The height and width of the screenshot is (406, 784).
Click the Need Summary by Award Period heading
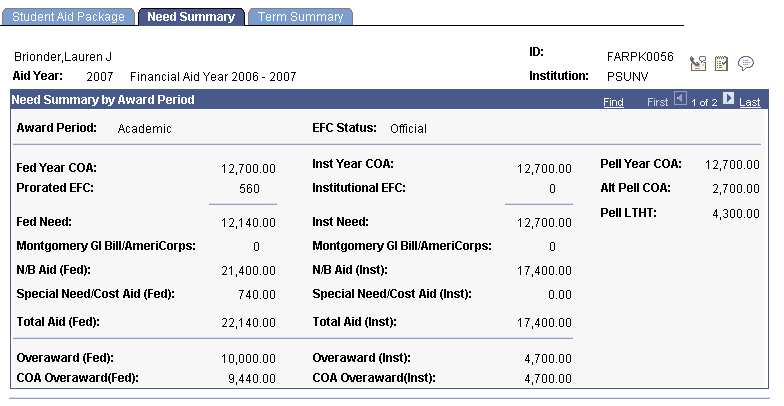pos(103,100)
